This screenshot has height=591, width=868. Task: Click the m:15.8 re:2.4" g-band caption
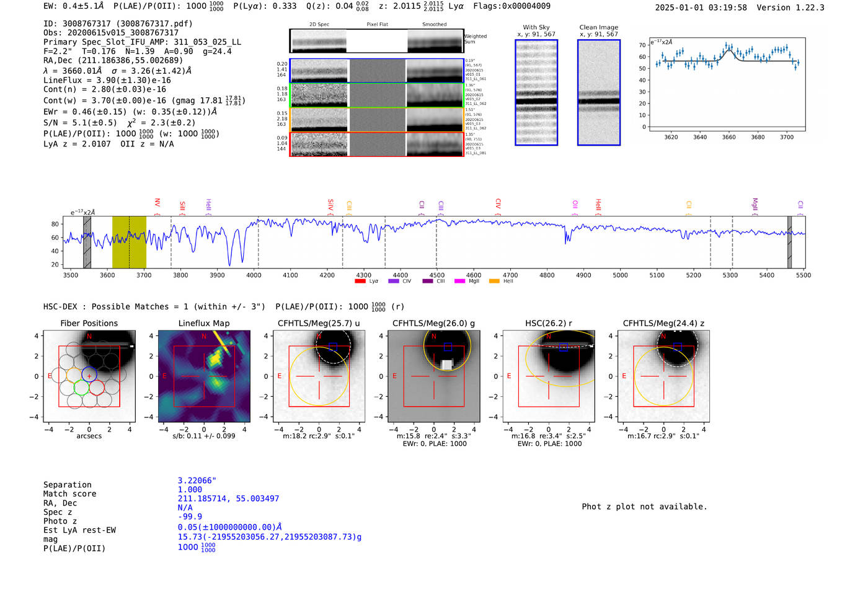[x=433, y=436]
